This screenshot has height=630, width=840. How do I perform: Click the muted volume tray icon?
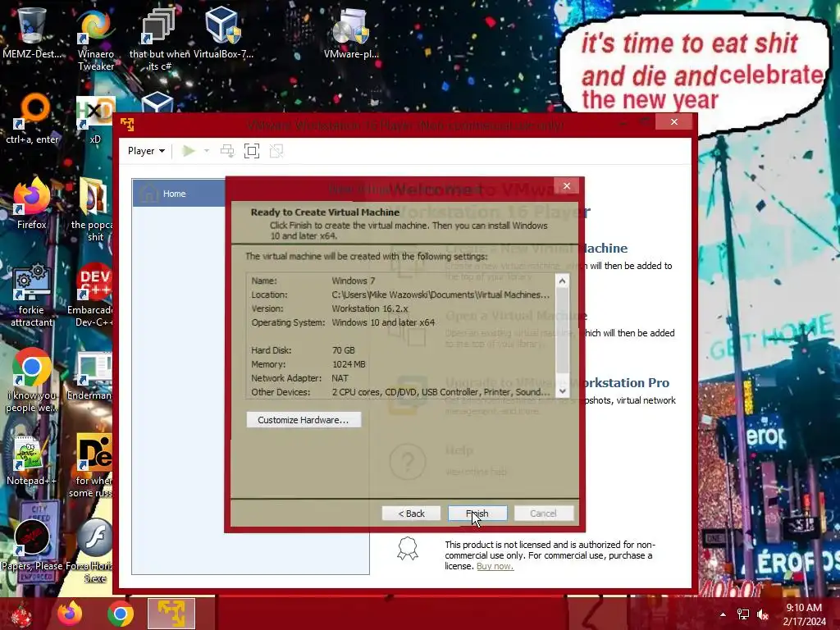[x=763, y=614]
